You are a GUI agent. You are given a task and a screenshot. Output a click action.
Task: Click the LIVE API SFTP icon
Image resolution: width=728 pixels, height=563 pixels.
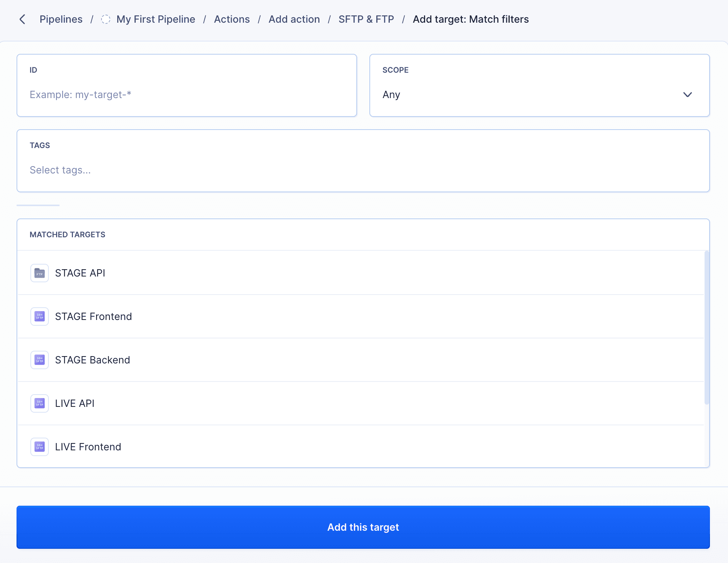pyautogui.click(x=40, y=403)
